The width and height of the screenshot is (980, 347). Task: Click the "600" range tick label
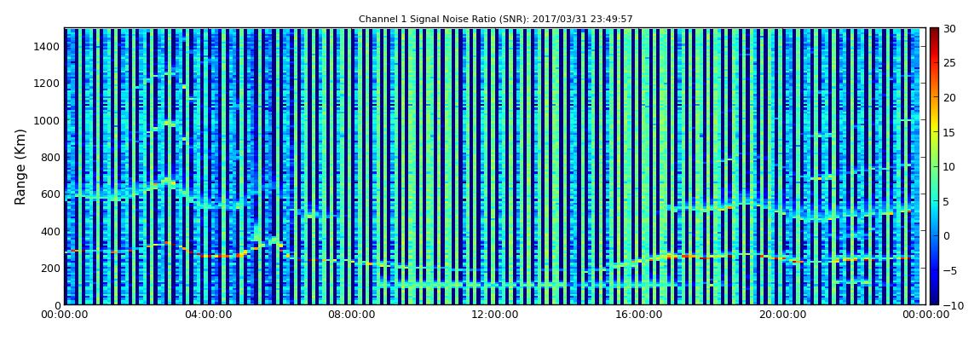click(50, 194)
